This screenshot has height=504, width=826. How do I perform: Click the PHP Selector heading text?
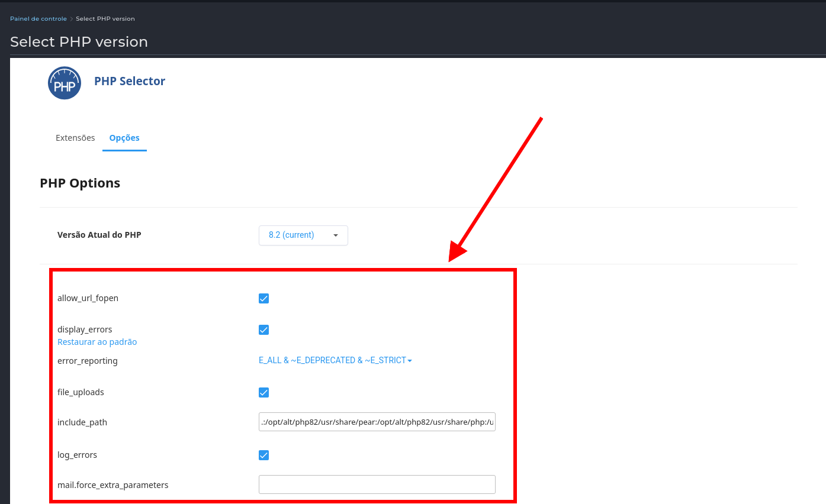pyautogui.click(x=130, y=82)
